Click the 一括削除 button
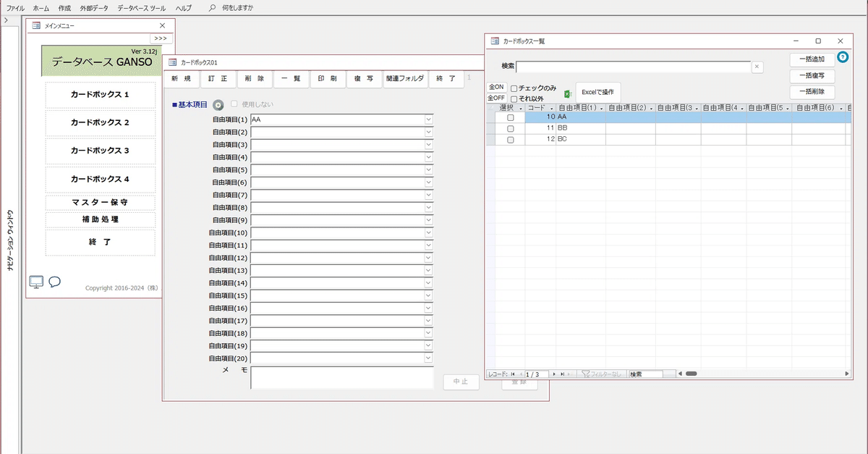Viewport: 868px width, 454px height. [x=812, y=92]
